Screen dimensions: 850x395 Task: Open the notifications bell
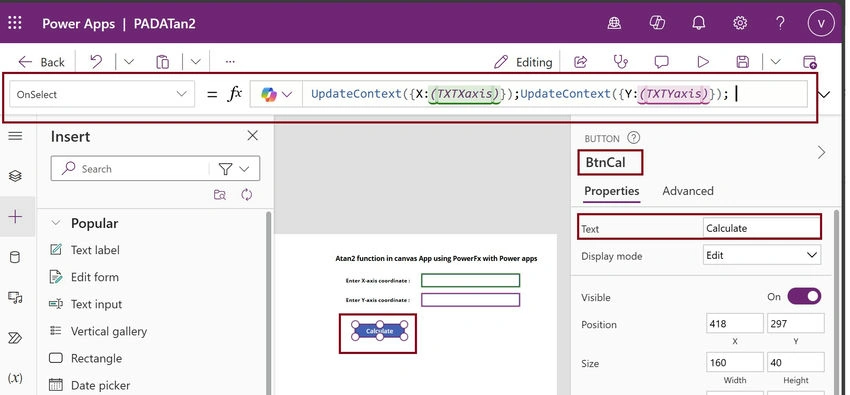click(x=699, y=23)
